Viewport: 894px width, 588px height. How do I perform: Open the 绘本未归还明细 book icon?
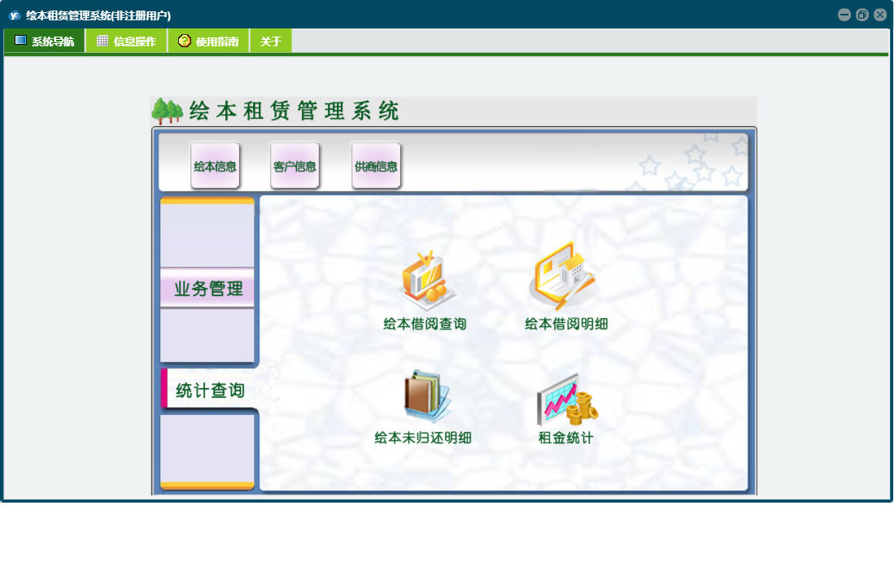pyautogui.click(x=427, y=396)
